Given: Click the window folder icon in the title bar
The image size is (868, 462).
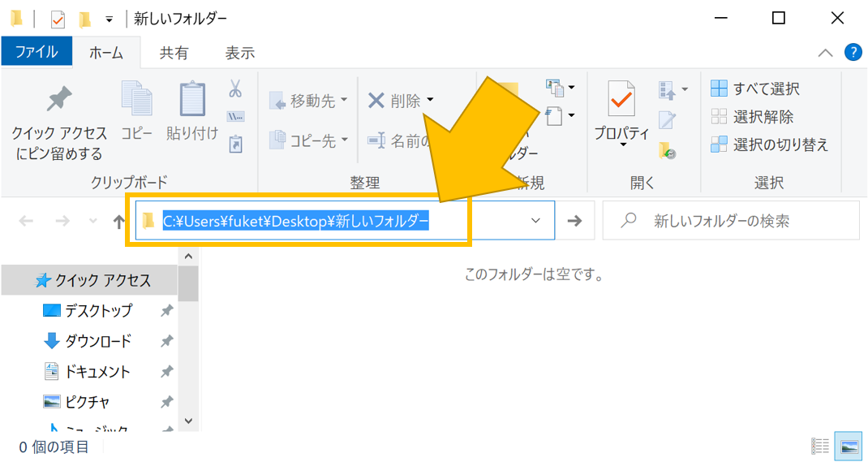Looking at the screenshot, I should [16, 19].
